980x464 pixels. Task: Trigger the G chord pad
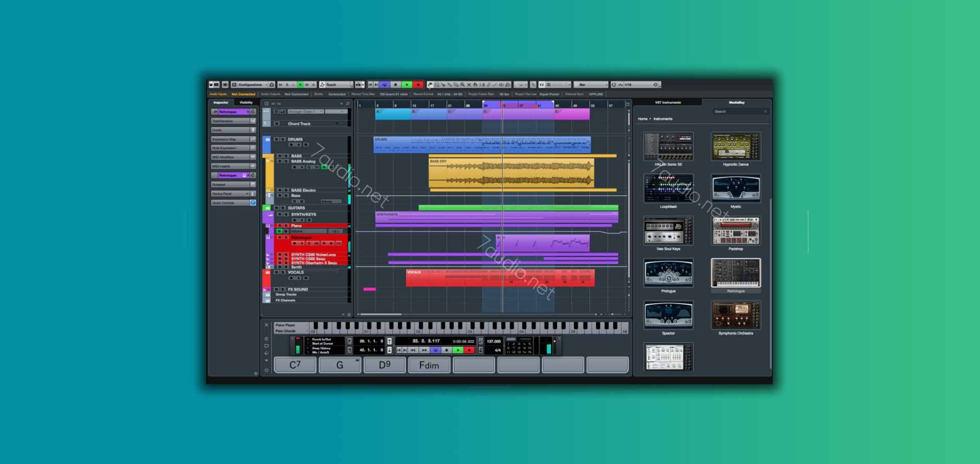coord(339,365)
